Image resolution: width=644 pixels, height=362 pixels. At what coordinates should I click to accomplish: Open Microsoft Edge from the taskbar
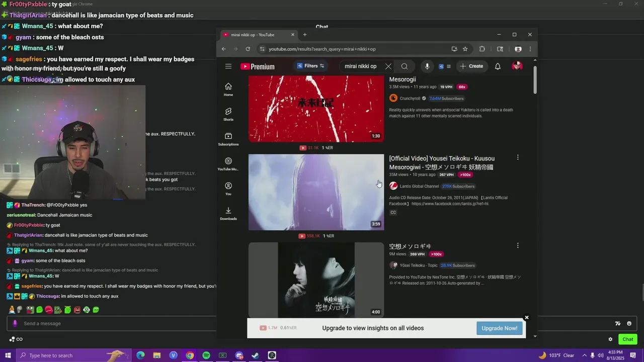140,355
